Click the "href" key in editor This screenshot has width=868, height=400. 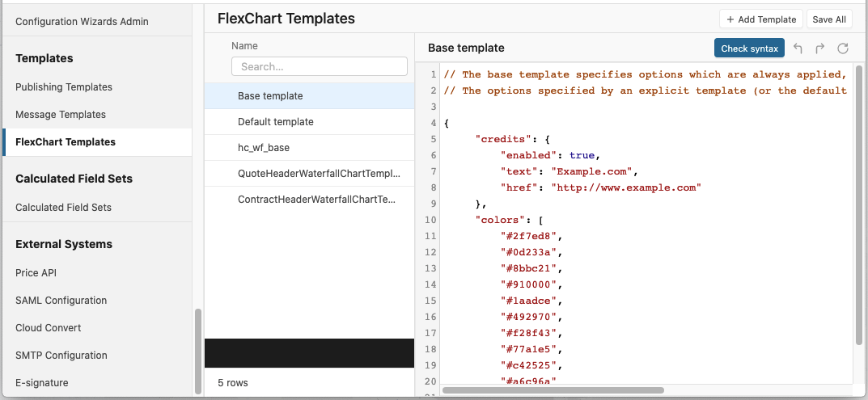[x=519, y=187]
